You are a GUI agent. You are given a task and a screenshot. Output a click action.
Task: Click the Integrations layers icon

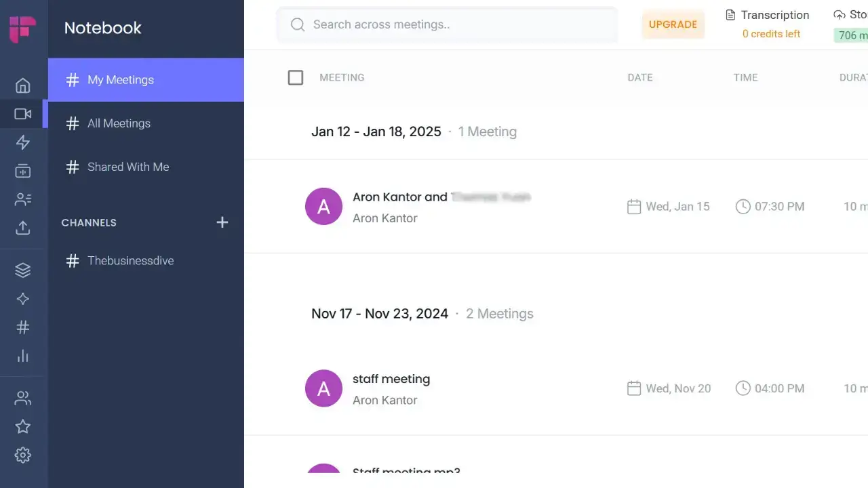(x=23, y=270)
